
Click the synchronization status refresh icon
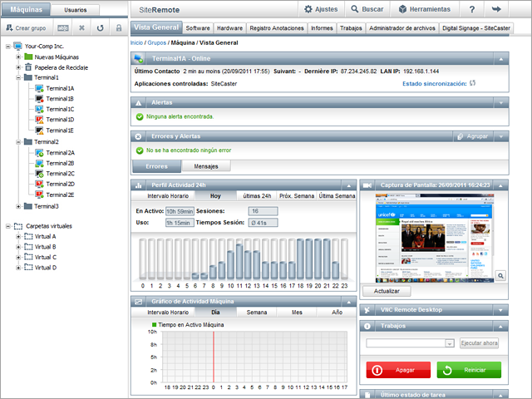point(473,83)
